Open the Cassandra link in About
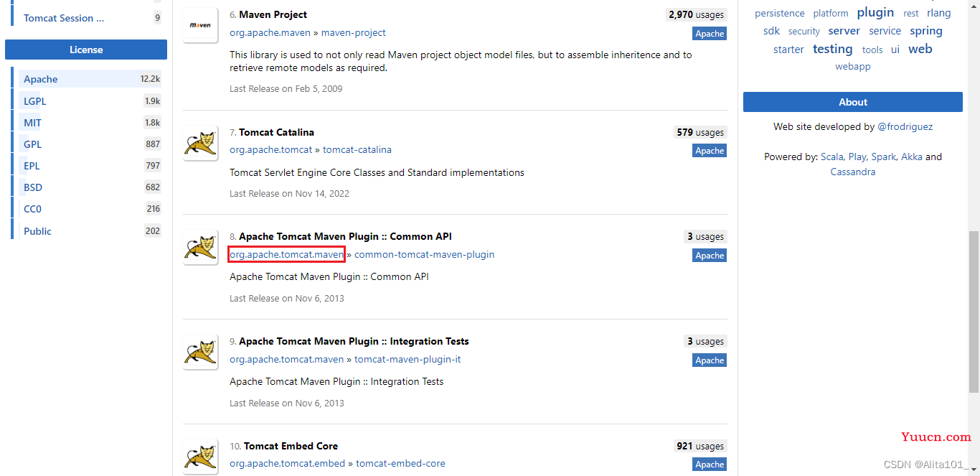This screenshot has height=476, width=980. point(853,172)
